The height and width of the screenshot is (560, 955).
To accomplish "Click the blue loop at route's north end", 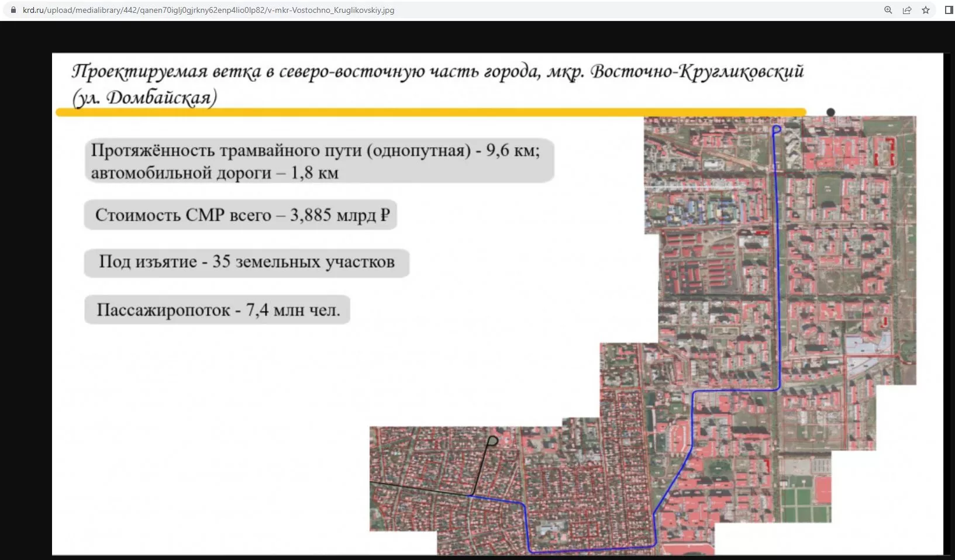I will [777, 129].
